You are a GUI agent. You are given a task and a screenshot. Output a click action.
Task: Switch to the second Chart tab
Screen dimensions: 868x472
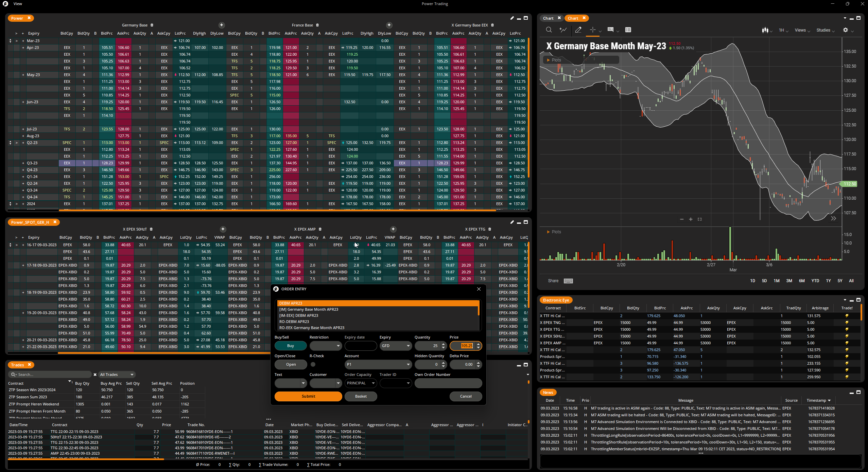coord(573,18)
